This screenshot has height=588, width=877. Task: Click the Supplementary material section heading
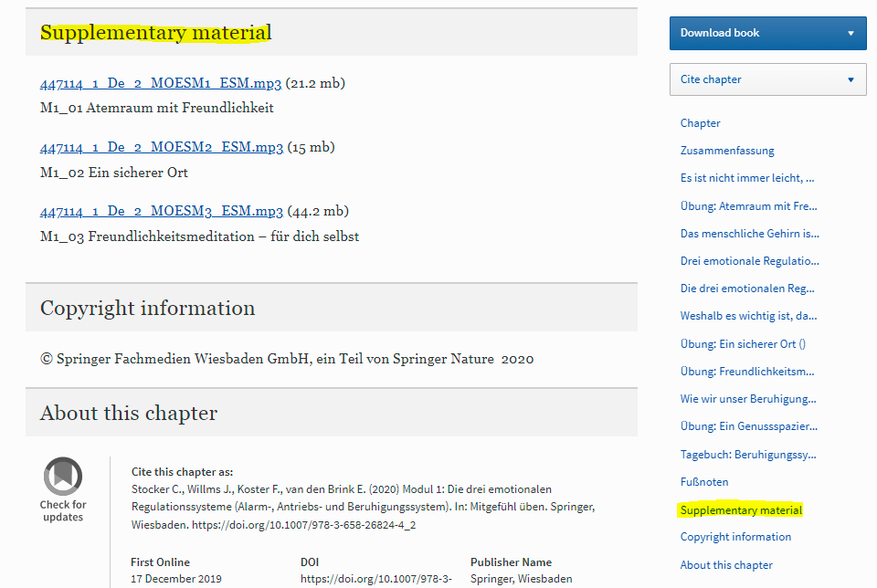156,33
